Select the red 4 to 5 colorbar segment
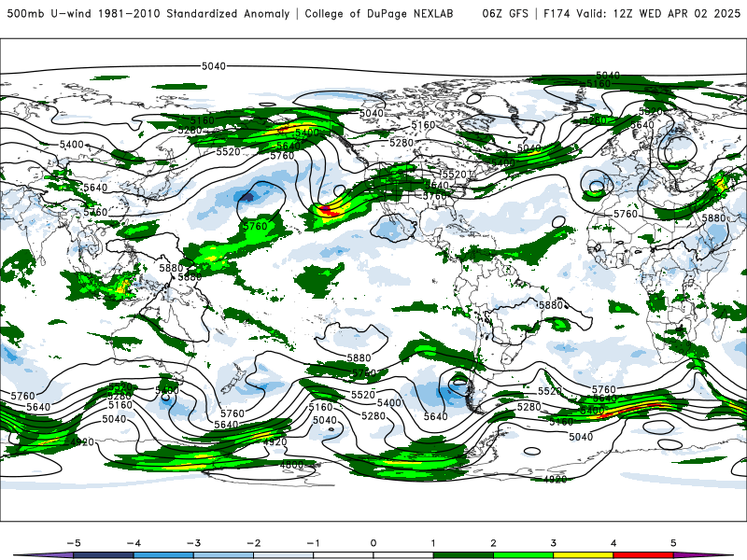747x560 pixels. click(x=643, y=555)
